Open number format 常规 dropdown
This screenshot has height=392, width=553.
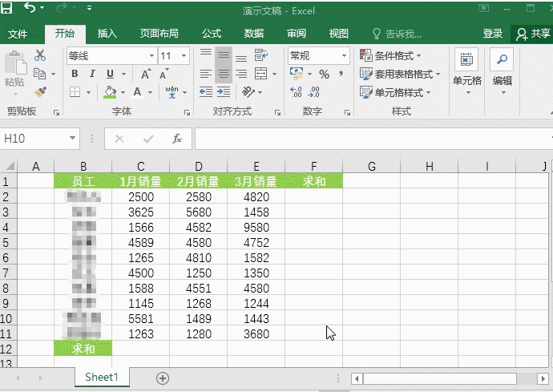344,56
